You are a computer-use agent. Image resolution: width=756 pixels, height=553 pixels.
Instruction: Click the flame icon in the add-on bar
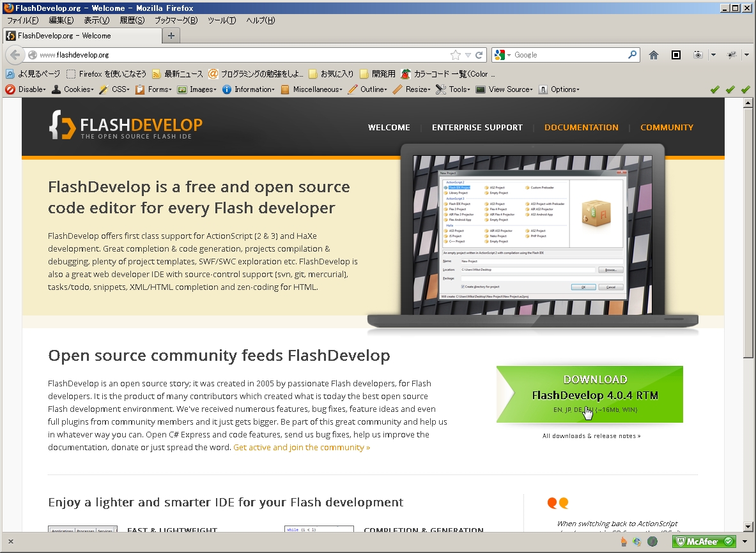coord(624,542)
